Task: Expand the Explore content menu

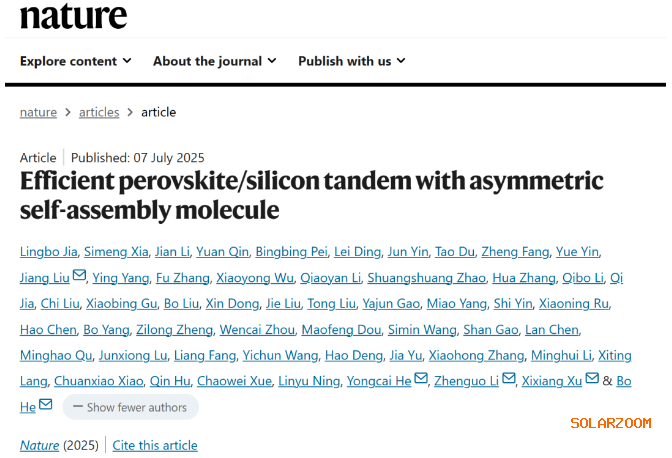Action: 76,61
